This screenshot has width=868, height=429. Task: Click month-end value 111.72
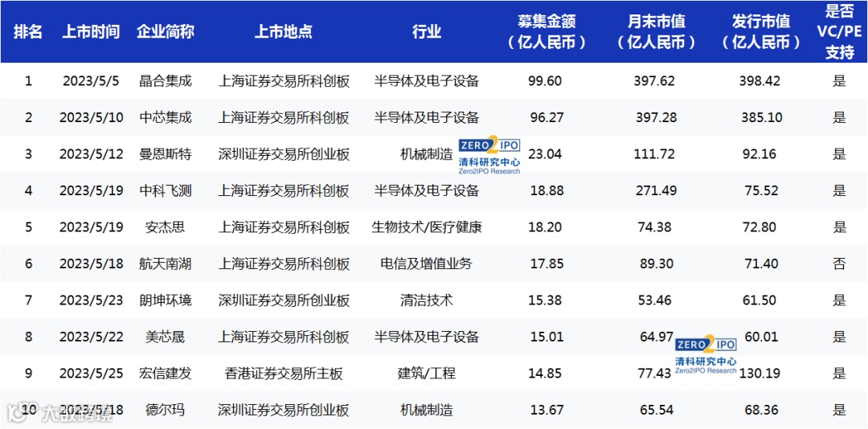[x=654, y=154]
